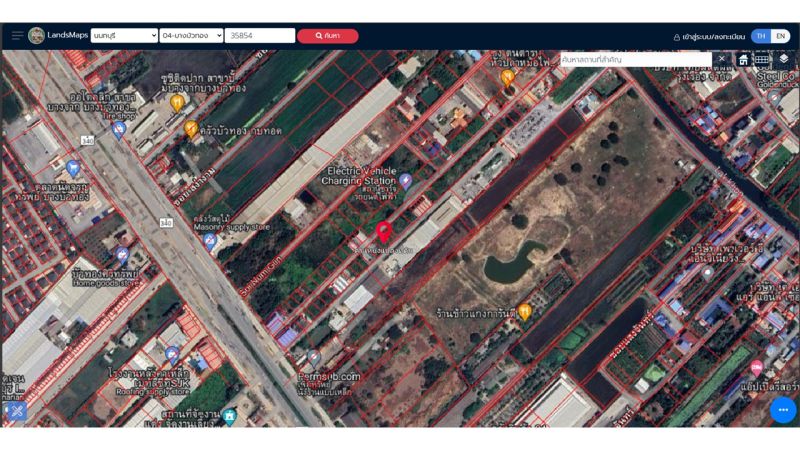Open the map layers icon

coord(784,60)
